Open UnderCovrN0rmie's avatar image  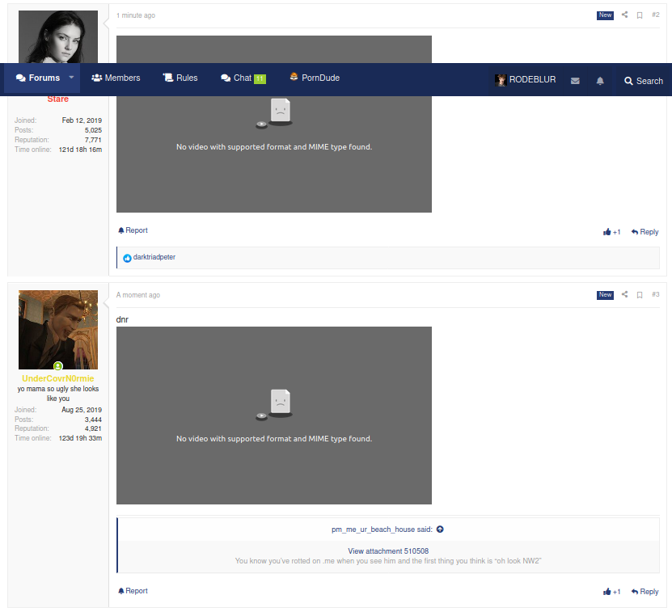click(x=58, y=330)
